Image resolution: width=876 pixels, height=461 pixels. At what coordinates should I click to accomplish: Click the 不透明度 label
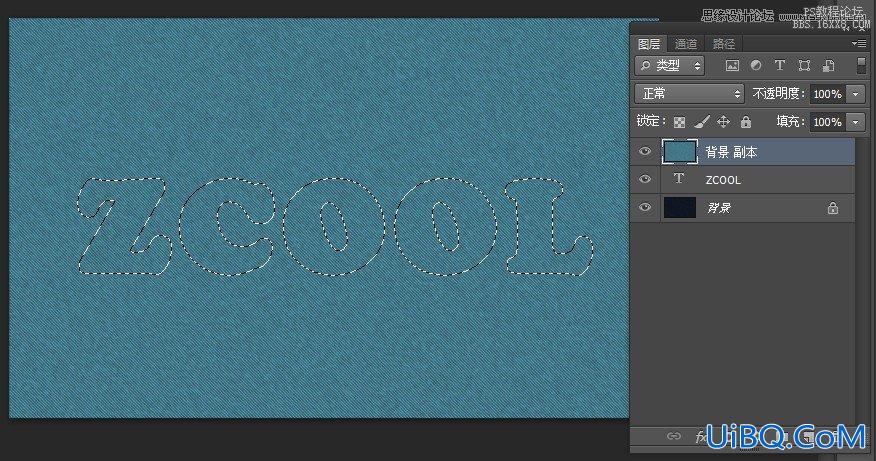(779, 93)
